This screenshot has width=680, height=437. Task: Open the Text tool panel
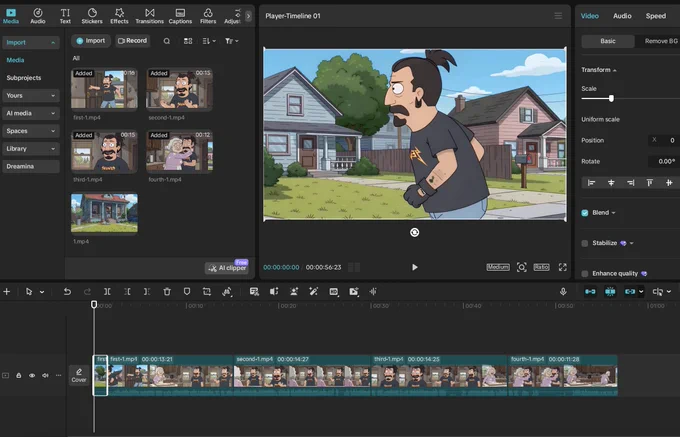point(65,16)
